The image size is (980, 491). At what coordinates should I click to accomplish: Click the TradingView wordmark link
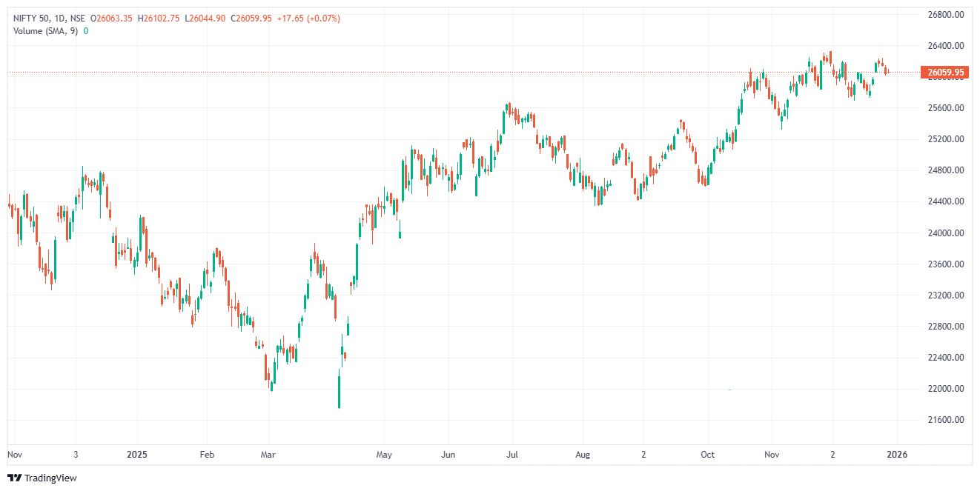point(50,478)
